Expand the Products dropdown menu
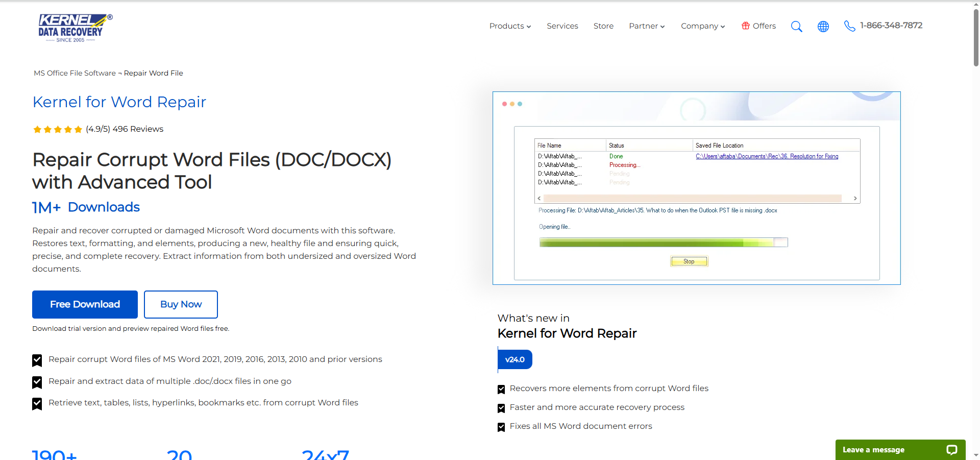The height and width of the screenshot is (460, 980). pos(510,26)
